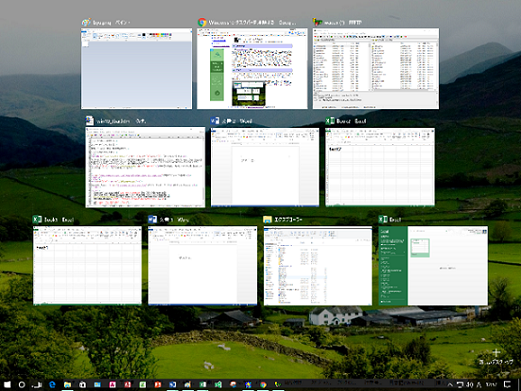The image size is (521, 391).
Task: Show hidden system tray icons
Action: pos(450,385)
